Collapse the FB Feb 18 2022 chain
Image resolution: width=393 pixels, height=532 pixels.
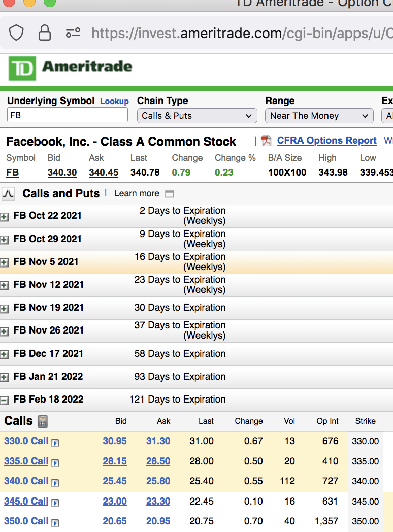point(5,400)
